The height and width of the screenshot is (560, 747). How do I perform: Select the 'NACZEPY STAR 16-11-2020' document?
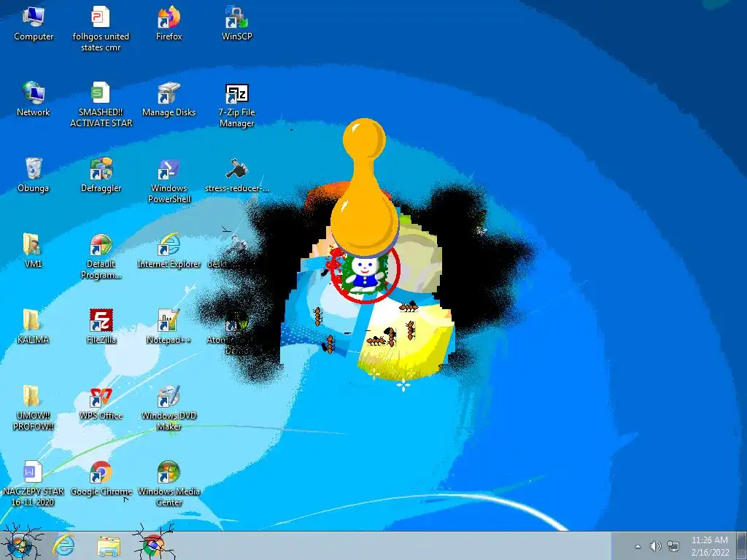[x=32, y=483]
